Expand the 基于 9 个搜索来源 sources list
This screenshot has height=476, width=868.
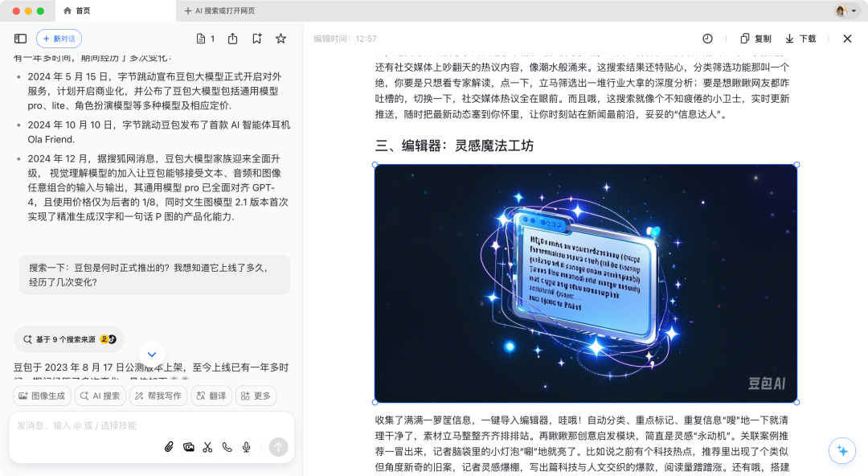[x=68, y=339]
